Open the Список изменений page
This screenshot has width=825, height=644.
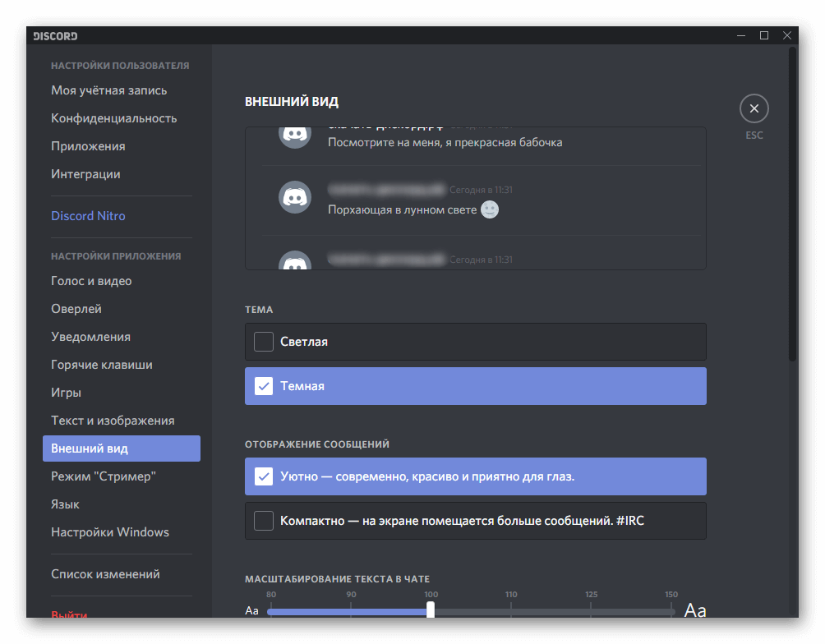[x=105, y=573]
